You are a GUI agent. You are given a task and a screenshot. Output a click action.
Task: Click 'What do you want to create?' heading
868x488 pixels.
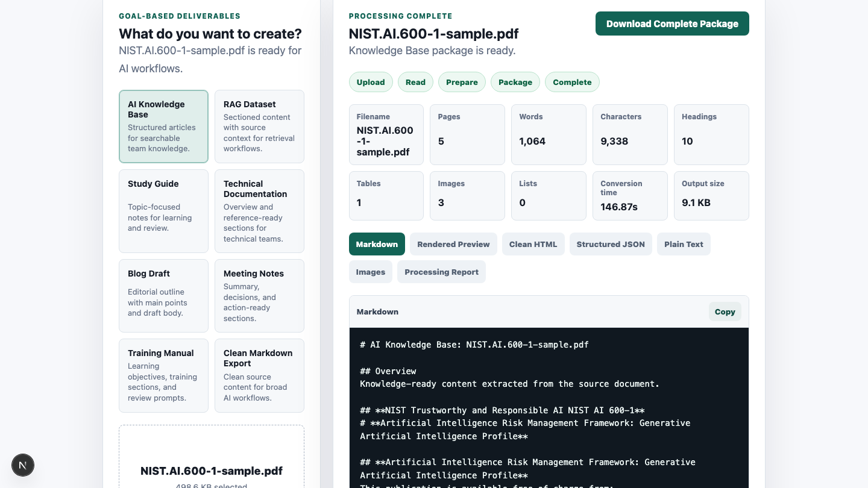coord(210,34)
